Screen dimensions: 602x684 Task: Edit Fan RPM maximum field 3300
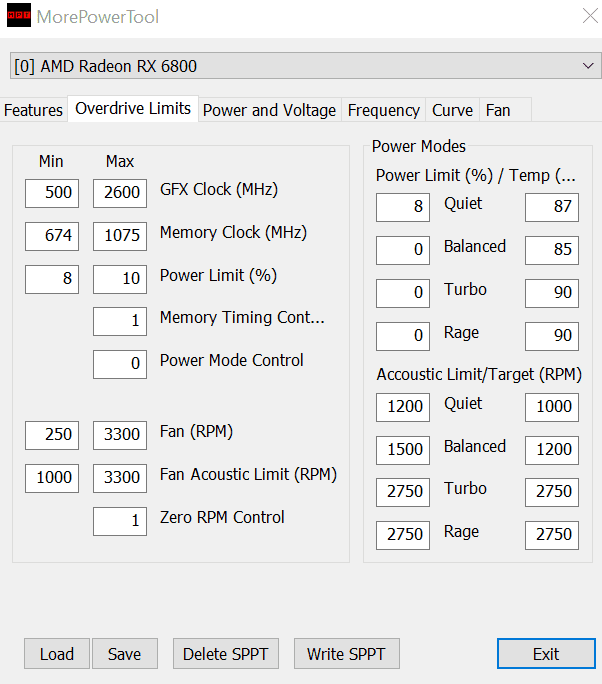120,435
